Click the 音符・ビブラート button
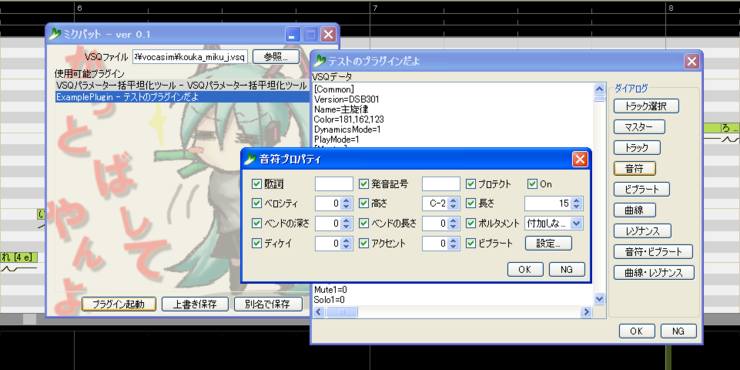This screenshot has width=740, height=370. coord(653,252)
